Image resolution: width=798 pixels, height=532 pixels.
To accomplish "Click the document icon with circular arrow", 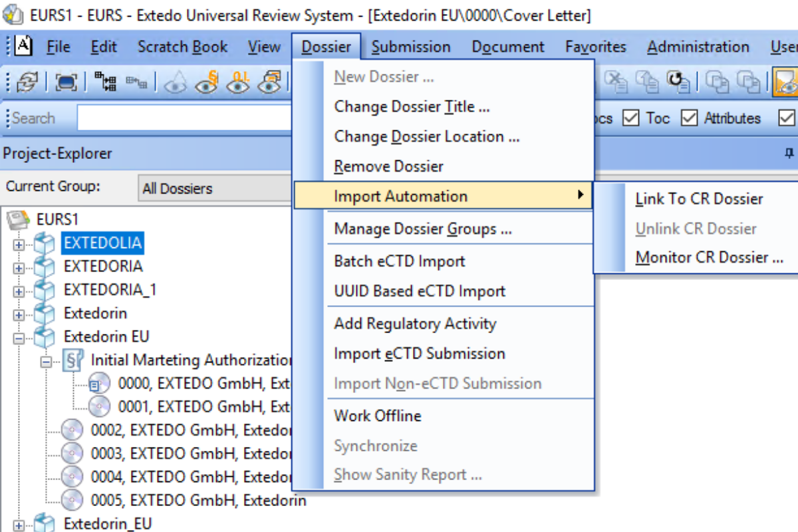I will [x=678, y=82].
